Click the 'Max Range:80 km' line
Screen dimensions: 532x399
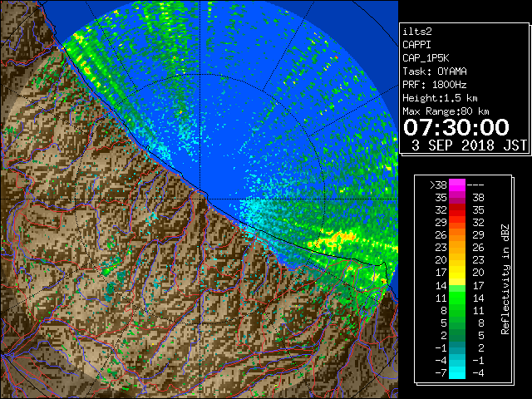coord(446,111)
